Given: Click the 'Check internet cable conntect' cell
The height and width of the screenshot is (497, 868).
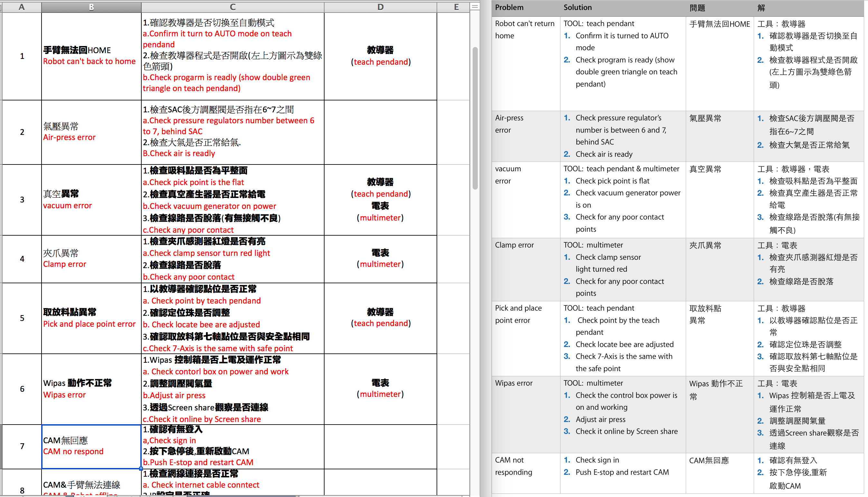Looking at the screenshot, I should pos(232,482).
